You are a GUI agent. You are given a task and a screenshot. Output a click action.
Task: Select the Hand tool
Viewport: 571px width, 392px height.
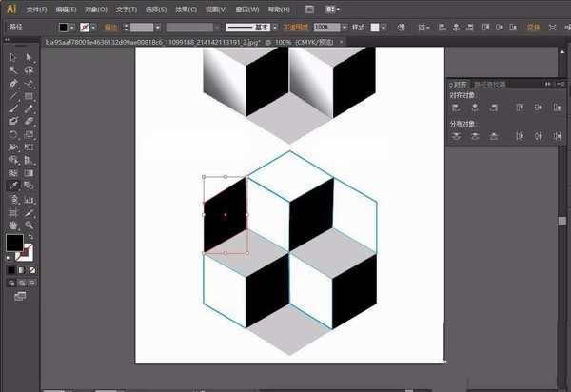[13, 225]
